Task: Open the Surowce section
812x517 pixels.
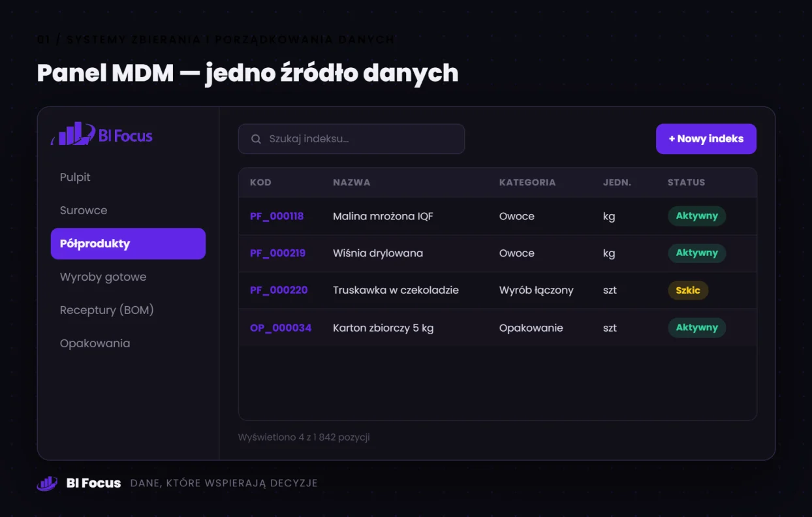Action: 84,210
